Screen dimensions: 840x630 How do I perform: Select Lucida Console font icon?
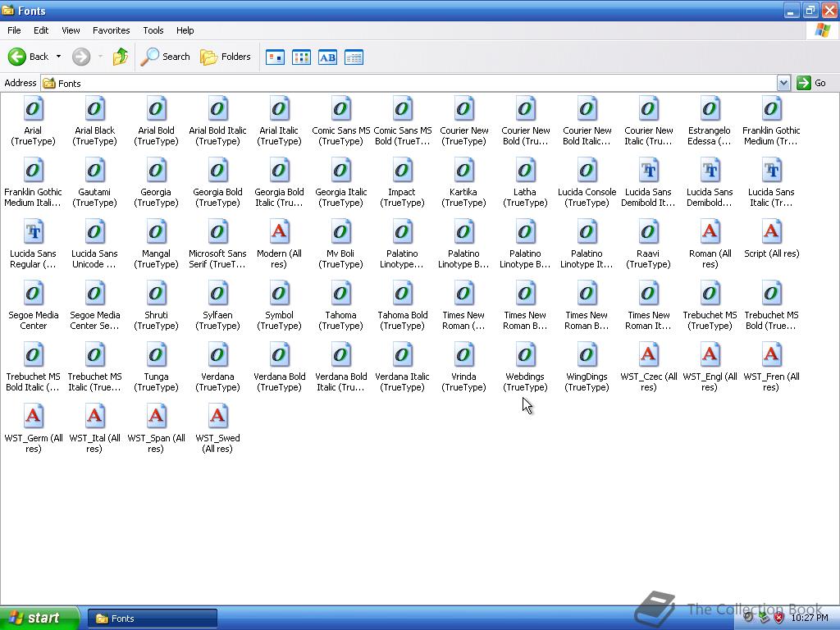point(587,171)
